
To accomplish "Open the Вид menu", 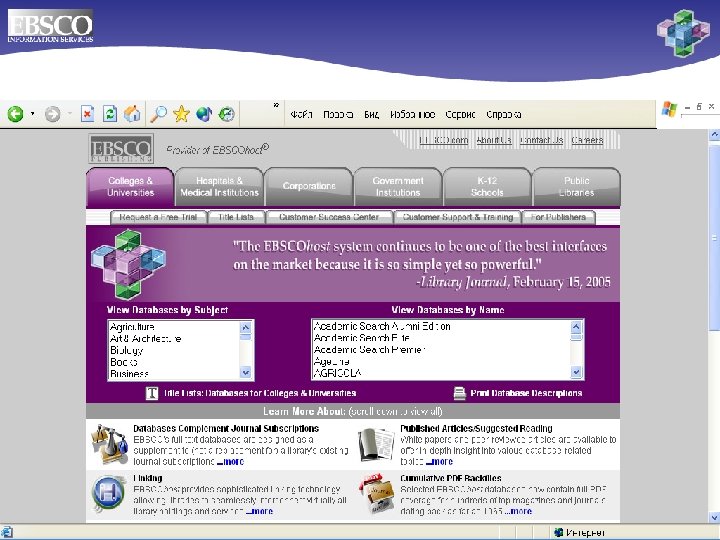I will coord(371,114).
